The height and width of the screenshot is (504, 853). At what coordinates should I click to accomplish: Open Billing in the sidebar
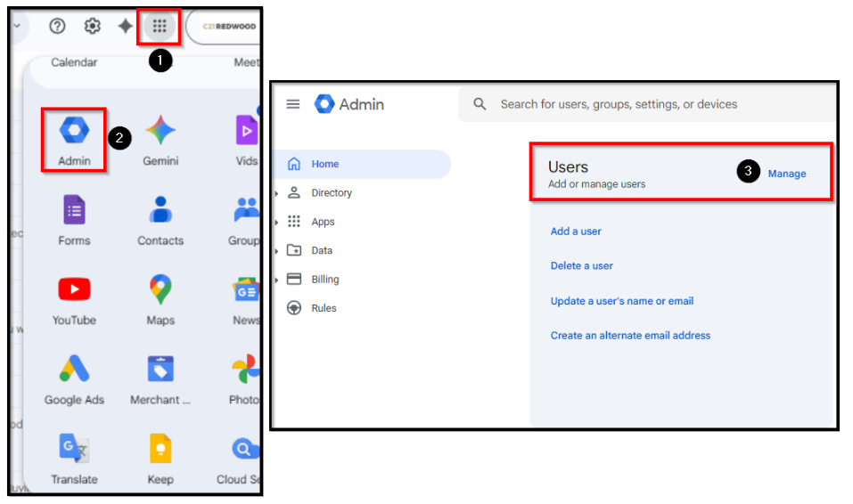pyautogui.click(x=324, y=279)
